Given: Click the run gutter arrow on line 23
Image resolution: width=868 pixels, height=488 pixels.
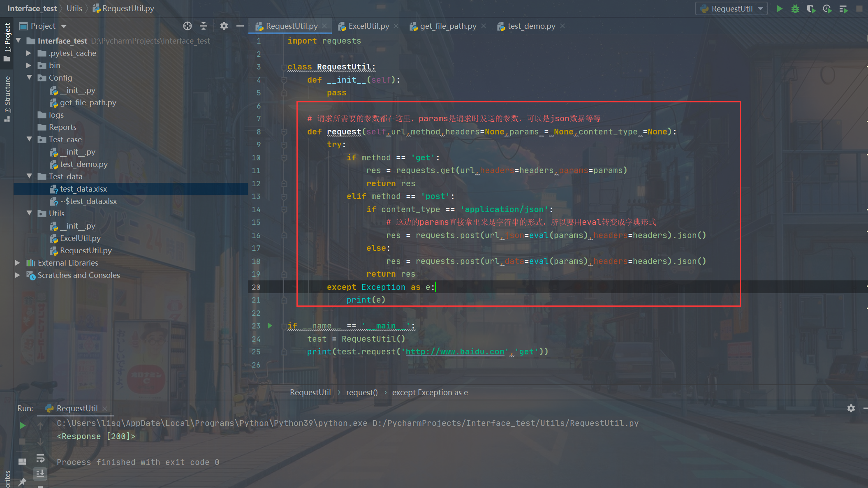Looking at the screenshot, I should [270, 326].
